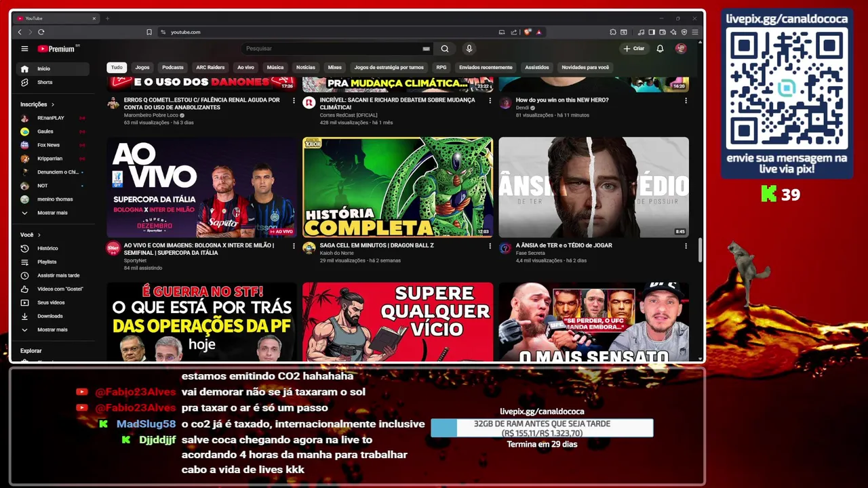Select the Jogos de estratégia por turnos chip
868x488 pixels.
tap(389, 67)
